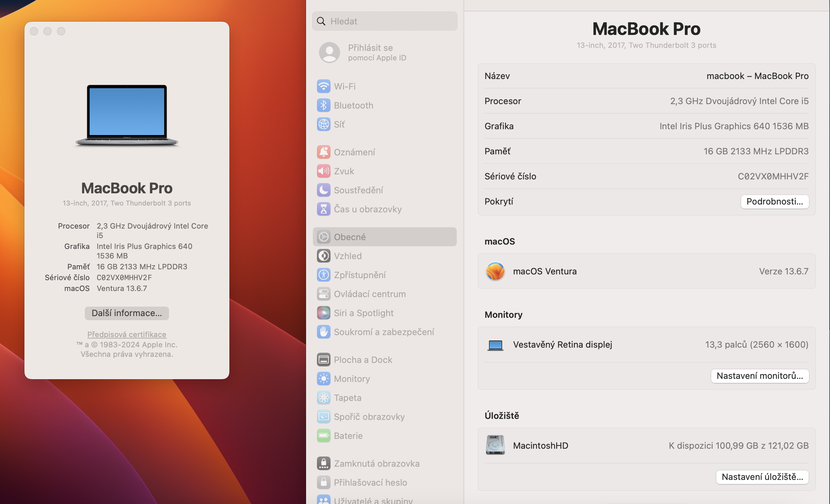Open the Oznámení bell icon
830x504 pixels.
323,152
